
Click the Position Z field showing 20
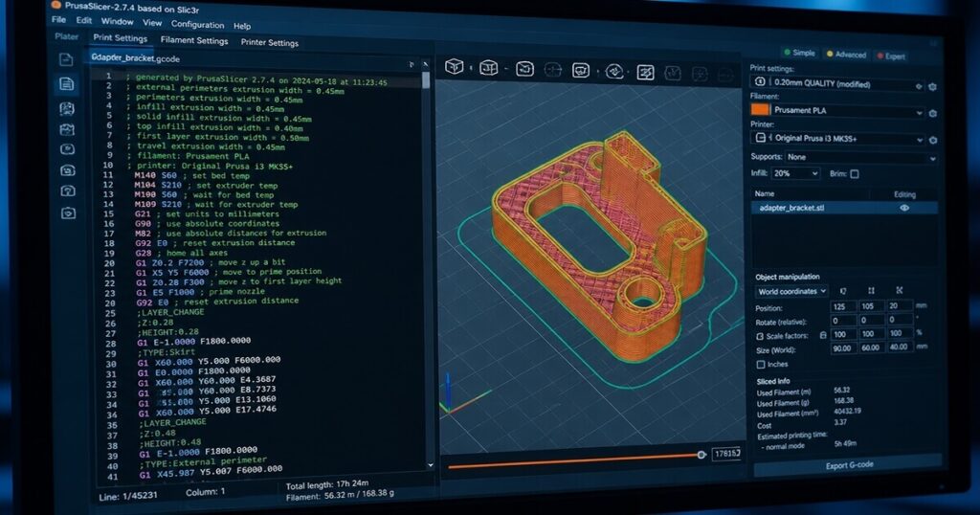pos(900,305)
